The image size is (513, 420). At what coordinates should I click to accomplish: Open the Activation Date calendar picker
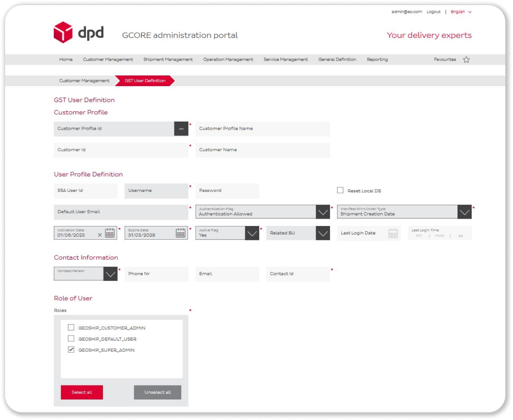(x=110, y=233)
